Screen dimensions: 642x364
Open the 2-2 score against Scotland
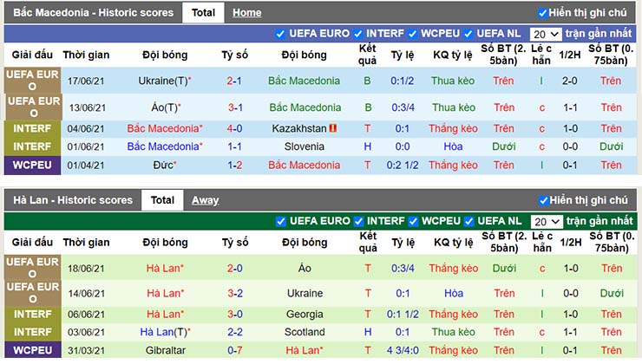pos(235,332)
